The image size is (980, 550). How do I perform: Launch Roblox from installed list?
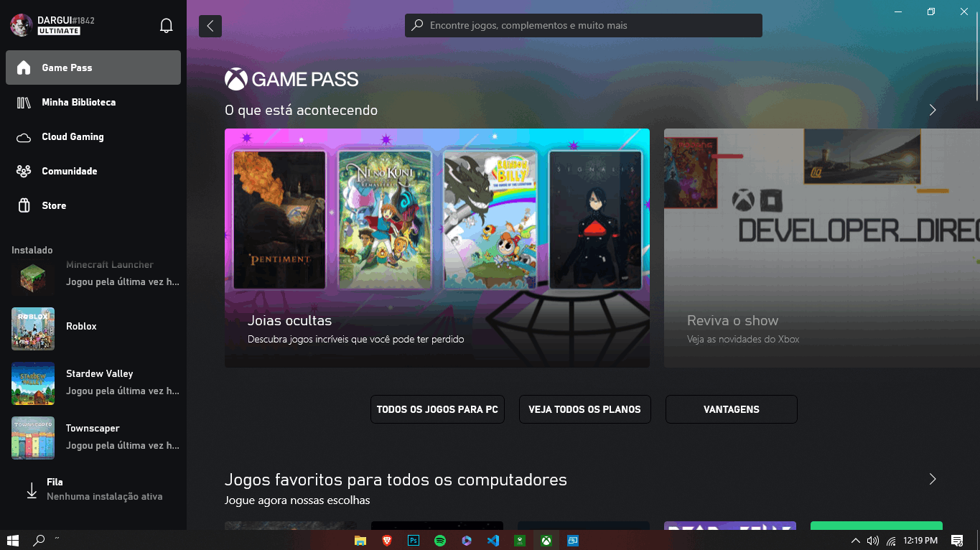point(93,328)
